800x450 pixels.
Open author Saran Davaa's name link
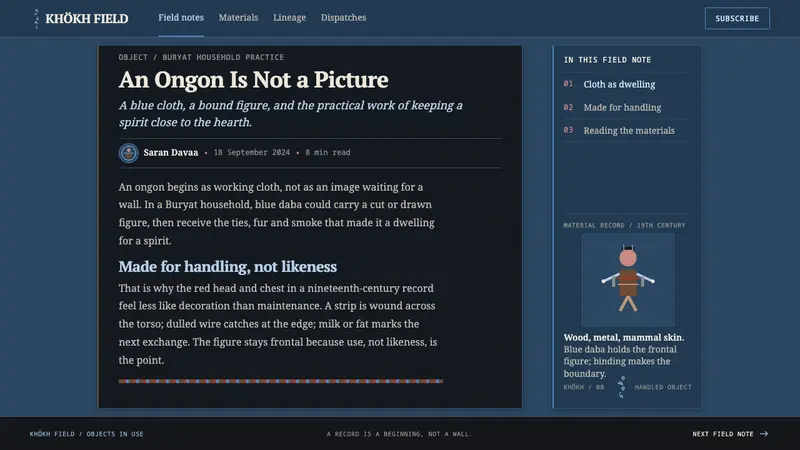pos(170,153)
